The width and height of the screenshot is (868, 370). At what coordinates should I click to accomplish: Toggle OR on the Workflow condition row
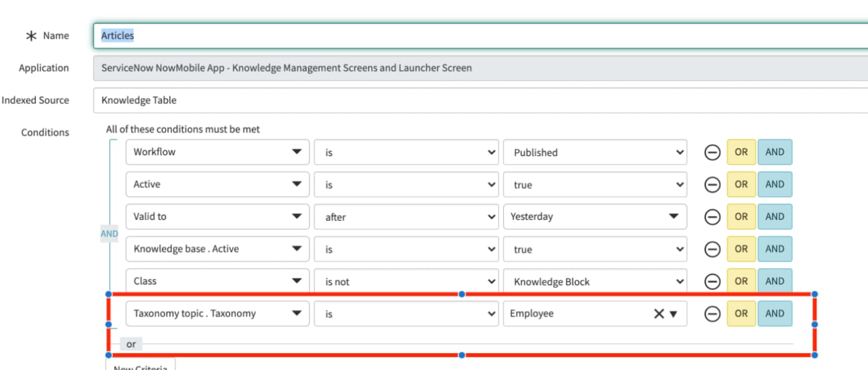tap(741, 152)
